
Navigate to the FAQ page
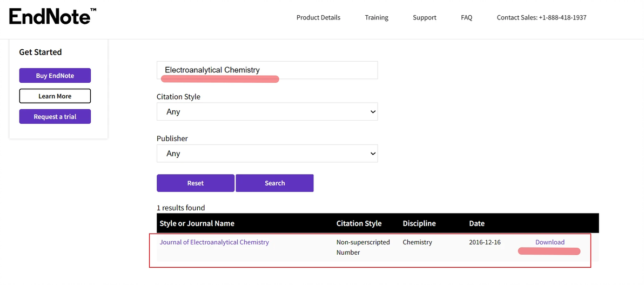[x=467, y=17]
